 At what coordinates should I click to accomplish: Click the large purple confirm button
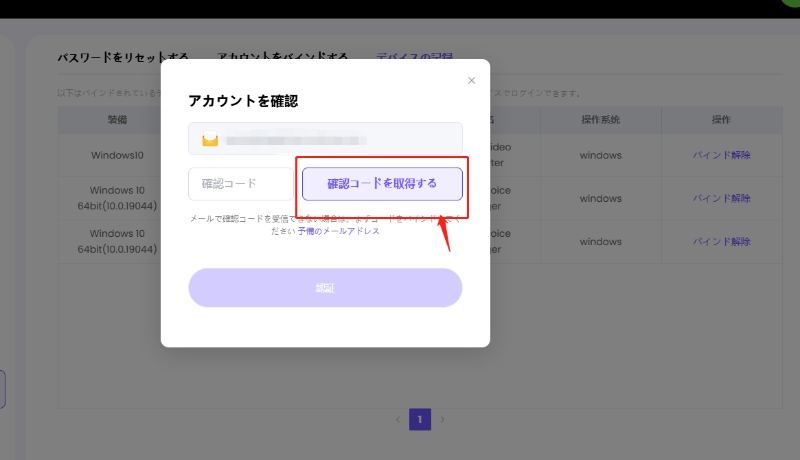(325, 288)
